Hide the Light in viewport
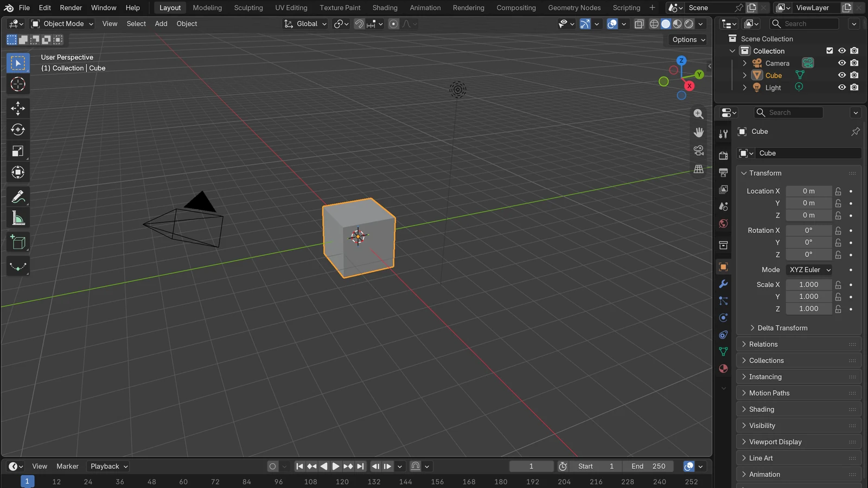The width and height of the screenshot is (868, 488). coord(842,87)
